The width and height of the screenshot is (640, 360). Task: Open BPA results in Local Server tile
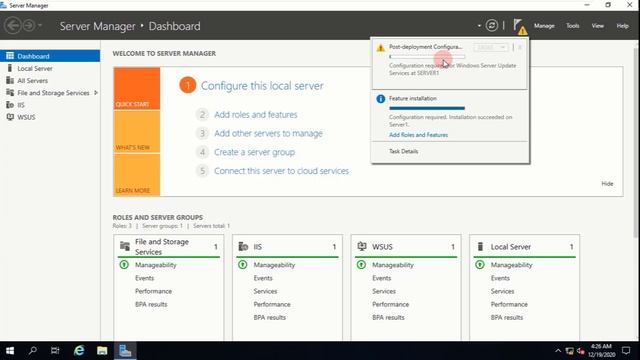[507, 317]
